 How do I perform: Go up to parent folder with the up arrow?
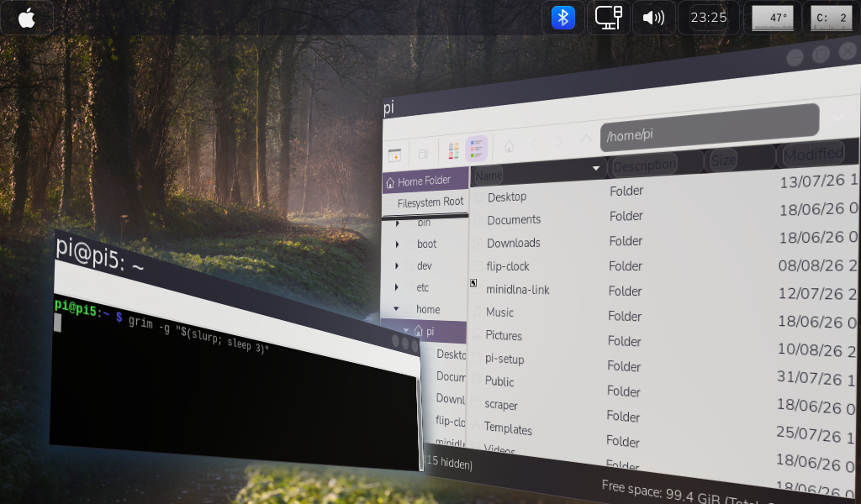coord(586,139)
